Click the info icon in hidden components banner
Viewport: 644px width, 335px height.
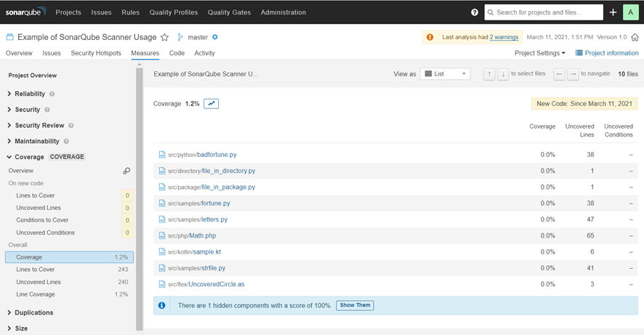162,305
